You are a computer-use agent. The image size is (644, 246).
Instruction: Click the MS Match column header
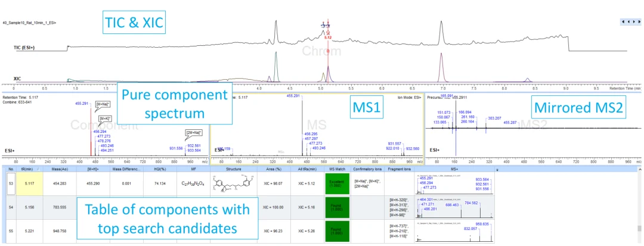coord(337,169)
